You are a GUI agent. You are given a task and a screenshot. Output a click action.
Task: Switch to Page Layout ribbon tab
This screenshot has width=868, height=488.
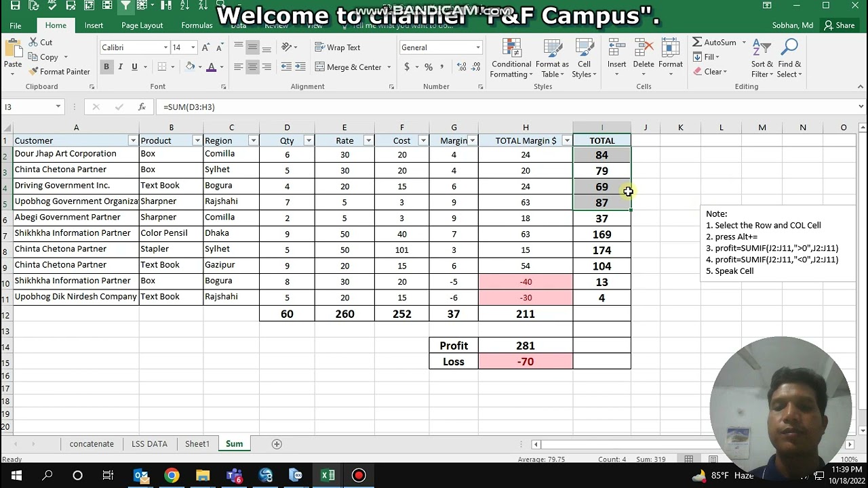[142, 26]
